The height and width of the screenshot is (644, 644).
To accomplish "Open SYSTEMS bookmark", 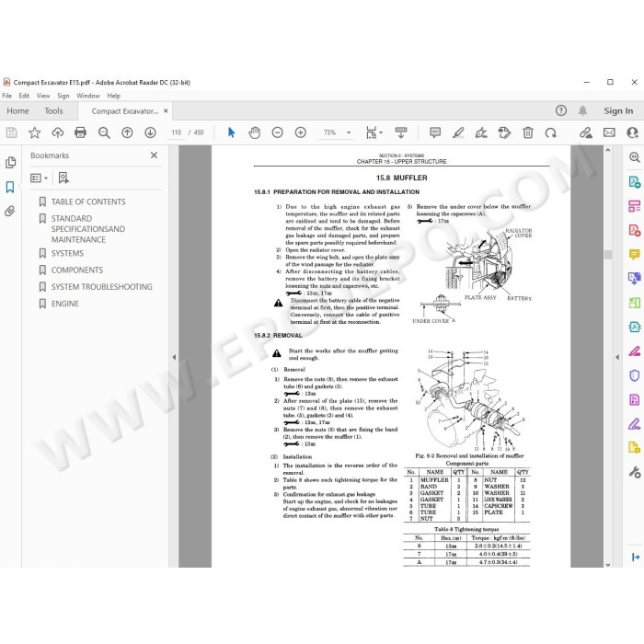I will pos(67,253).
